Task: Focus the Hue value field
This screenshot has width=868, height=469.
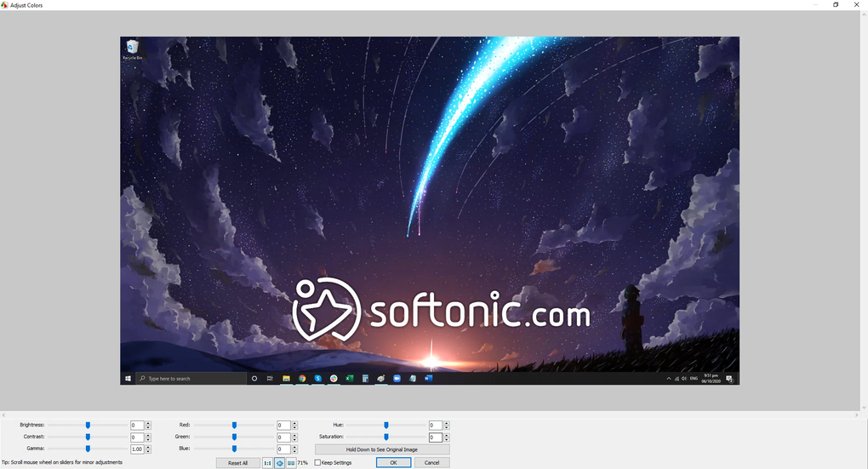Action: [436, 426]
